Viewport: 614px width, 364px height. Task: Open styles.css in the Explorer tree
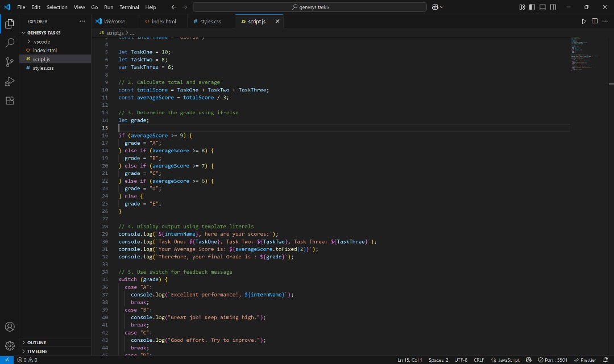pyautogui.click(x=55, y=68)
